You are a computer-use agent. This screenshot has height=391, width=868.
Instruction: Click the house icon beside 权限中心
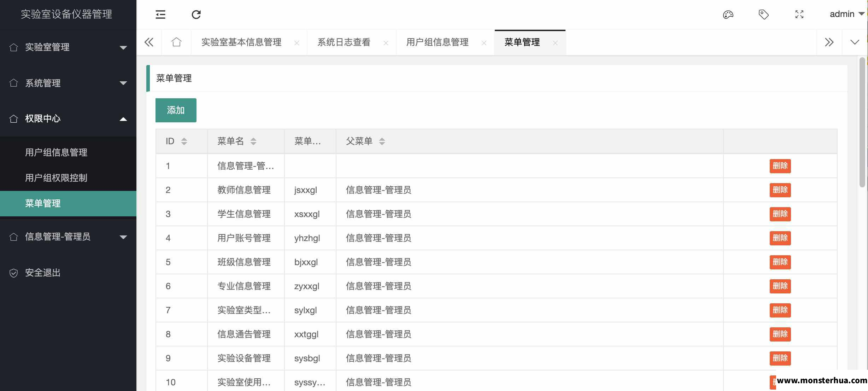pos(13,119)
